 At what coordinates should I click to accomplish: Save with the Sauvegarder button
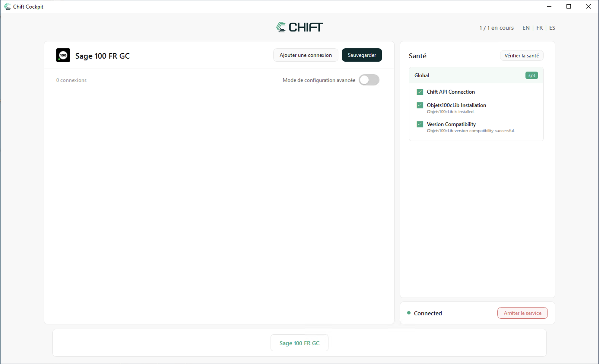click(362, 55)
